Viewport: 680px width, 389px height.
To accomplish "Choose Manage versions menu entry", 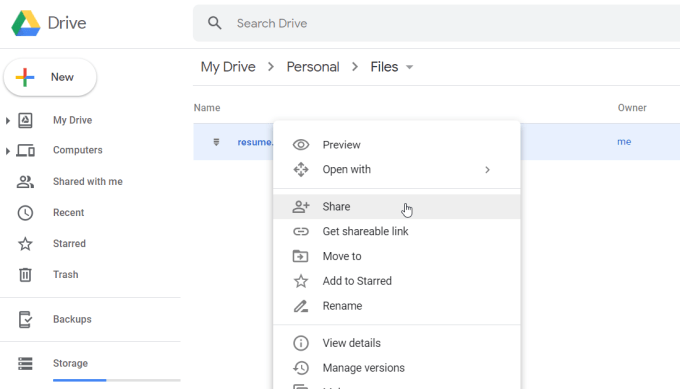I will (397, 368).
